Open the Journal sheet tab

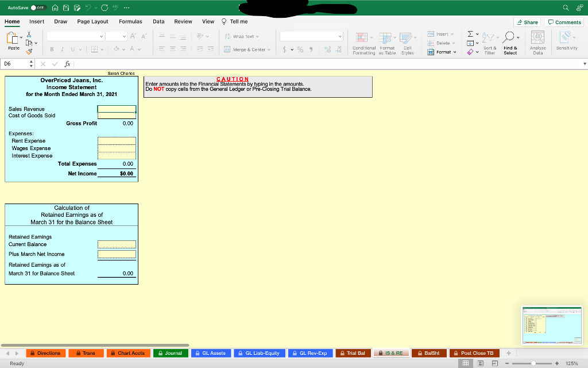171,352
